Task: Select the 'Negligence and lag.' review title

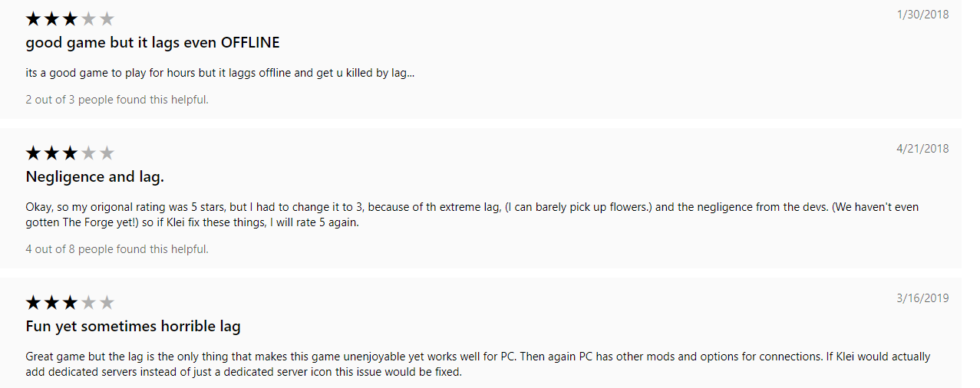Action: click(x=95, y=177)
